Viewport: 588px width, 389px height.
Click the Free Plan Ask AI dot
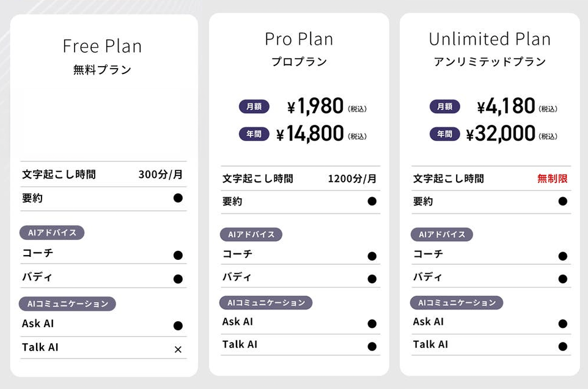click(178, 326)
